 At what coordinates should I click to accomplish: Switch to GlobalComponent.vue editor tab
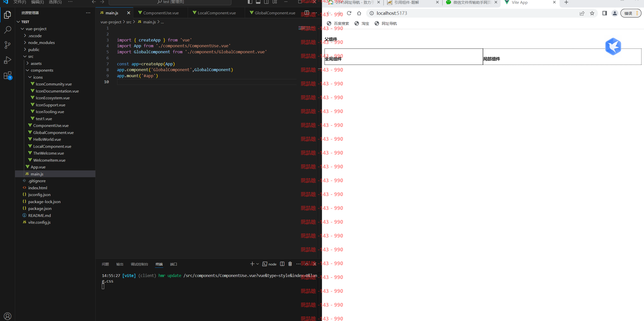(273, 13)
